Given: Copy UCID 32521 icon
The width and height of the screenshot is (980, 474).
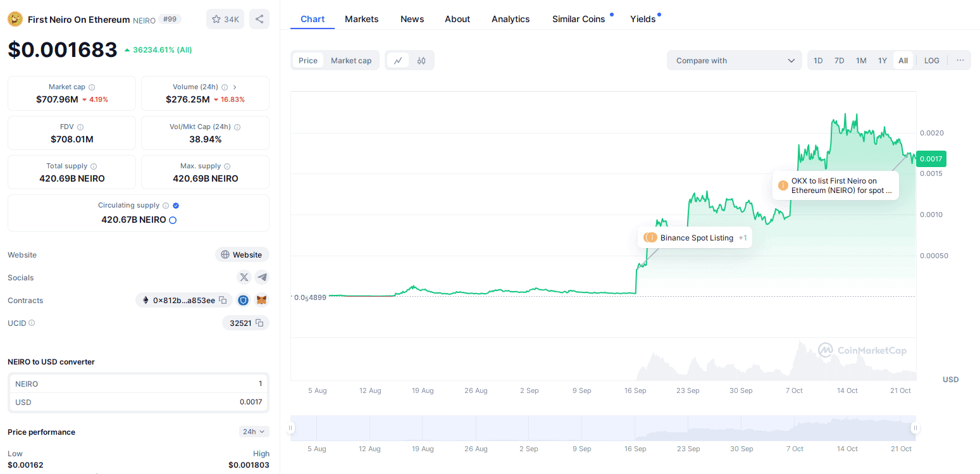Looking at the screenshot, I should (x=259, y=323).
